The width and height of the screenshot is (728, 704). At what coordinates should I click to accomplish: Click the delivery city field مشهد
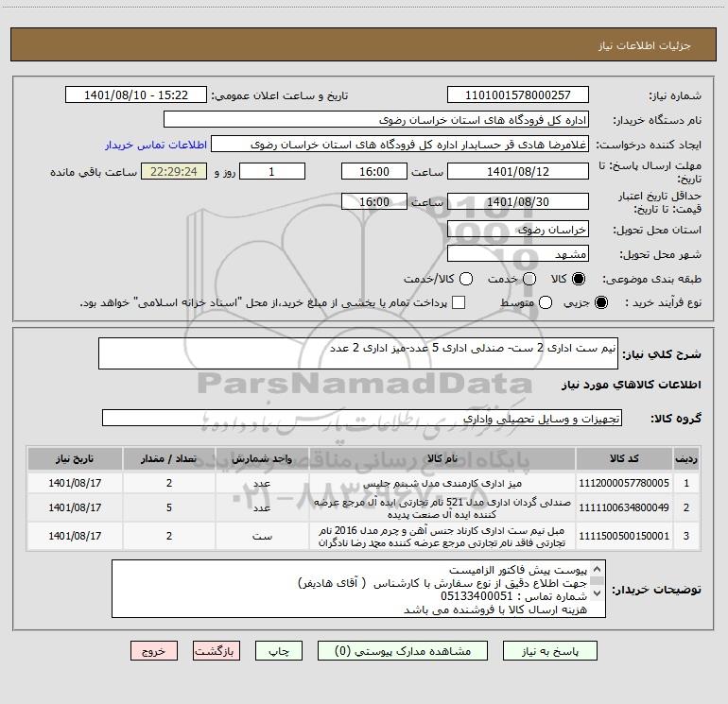pyautogui.click(x=518, y=254)
